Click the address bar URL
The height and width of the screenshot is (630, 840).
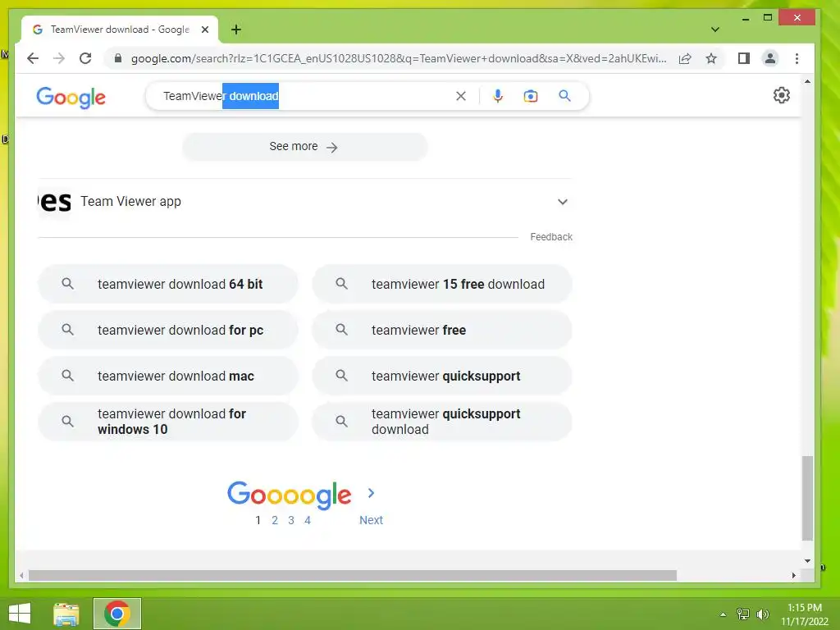pyautogui.click(x=399, y=58)
